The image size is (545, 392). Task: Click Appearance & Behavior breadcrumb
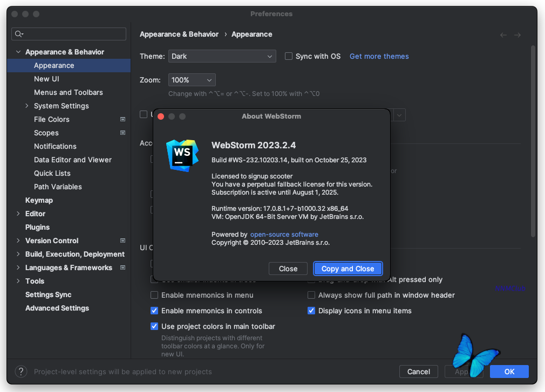pyautogui.click(x=179, y=34)
